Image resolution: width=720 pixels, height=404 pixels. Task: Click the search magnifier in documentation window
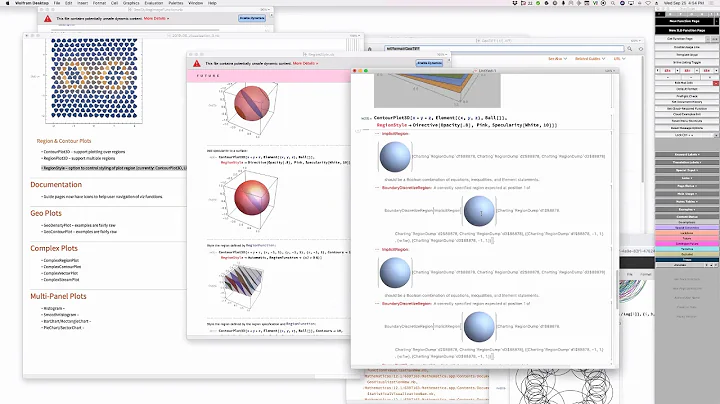(x=630, y=49)
